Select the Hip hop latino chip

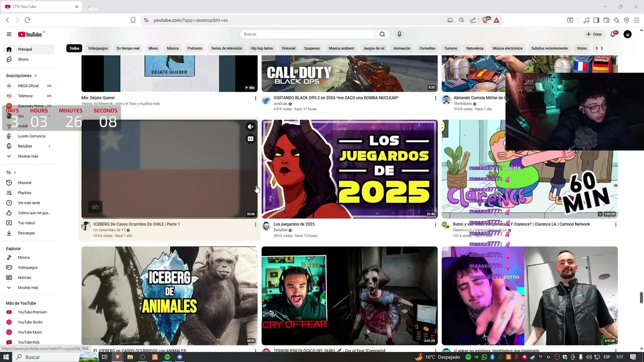(262, 48)
